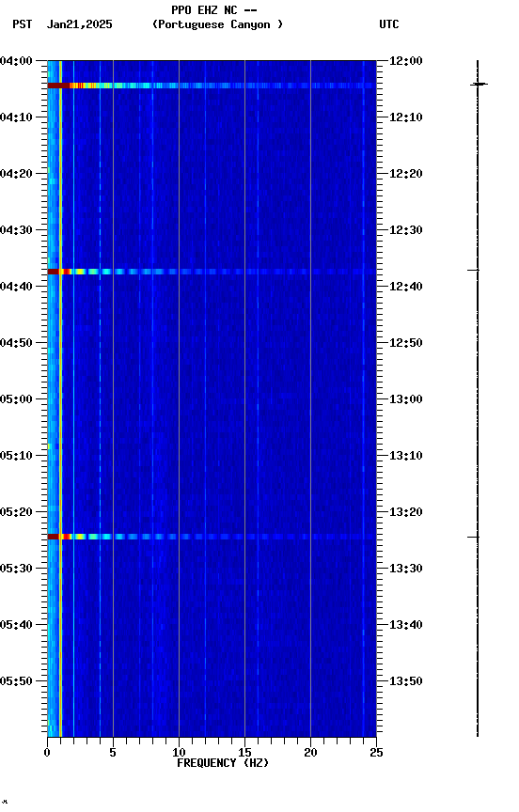Click the '20' frequency axis label
The height and width of the screenshot is (812, 519).
310,753
